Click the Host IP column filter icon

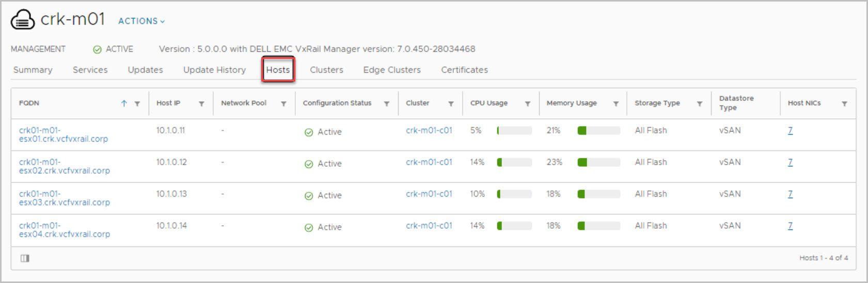click(x=201, y=104)
